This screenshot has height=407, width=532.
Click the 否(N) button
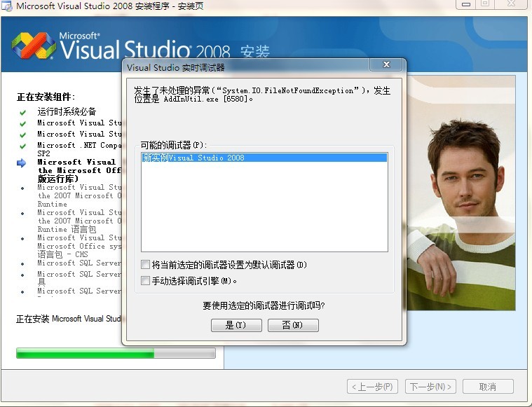tap(293, 325)
